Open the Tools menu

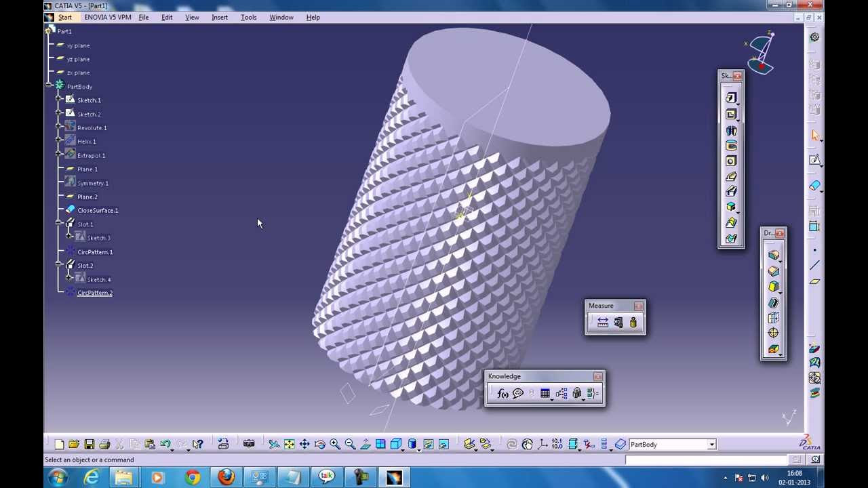(248, 17)
